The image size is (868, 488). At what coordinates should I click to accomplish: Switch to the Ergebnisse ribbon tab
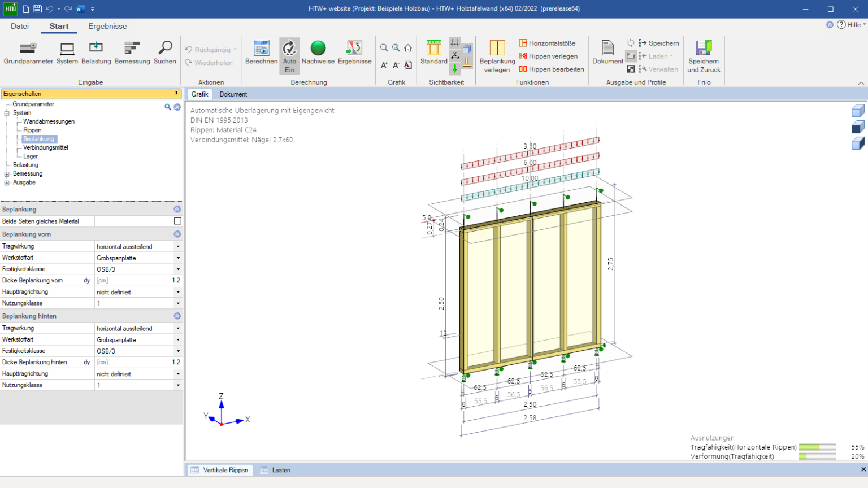(x=107, y=27)
